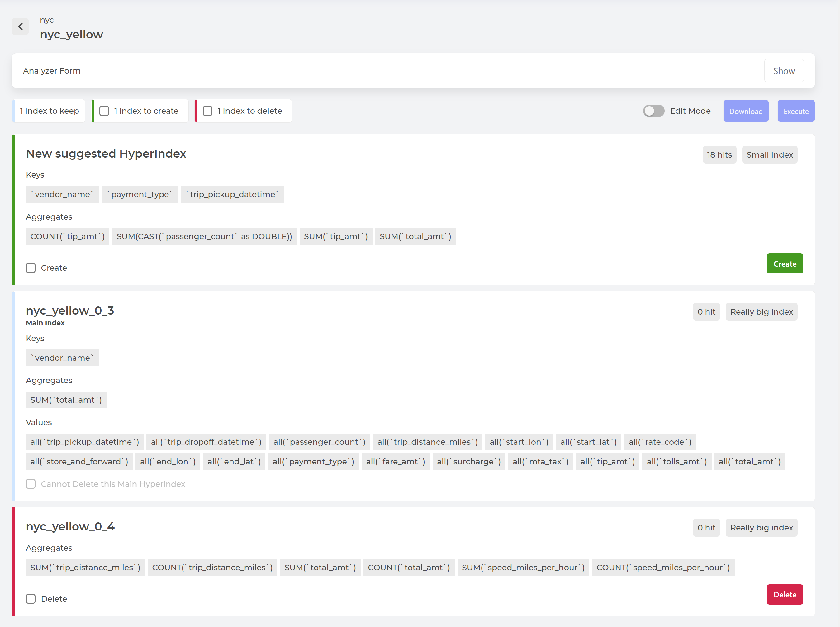
Task: Click `vendor_name` key in nyc_yellow_0_3
Action: pos(63,358)
